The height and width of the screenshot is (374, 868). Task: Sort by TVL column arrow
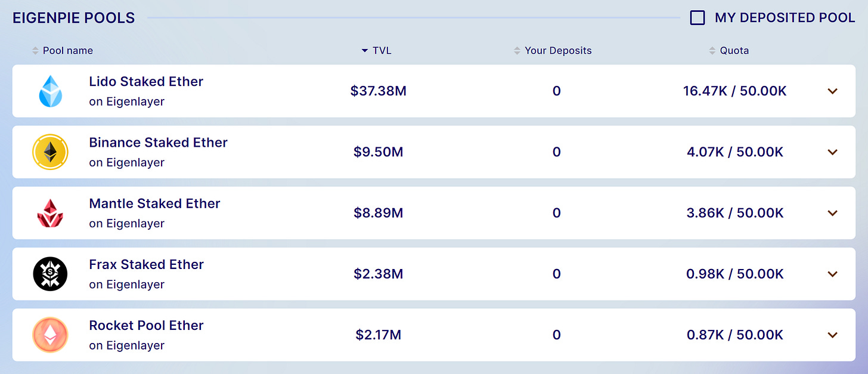(x=365, y=51)
